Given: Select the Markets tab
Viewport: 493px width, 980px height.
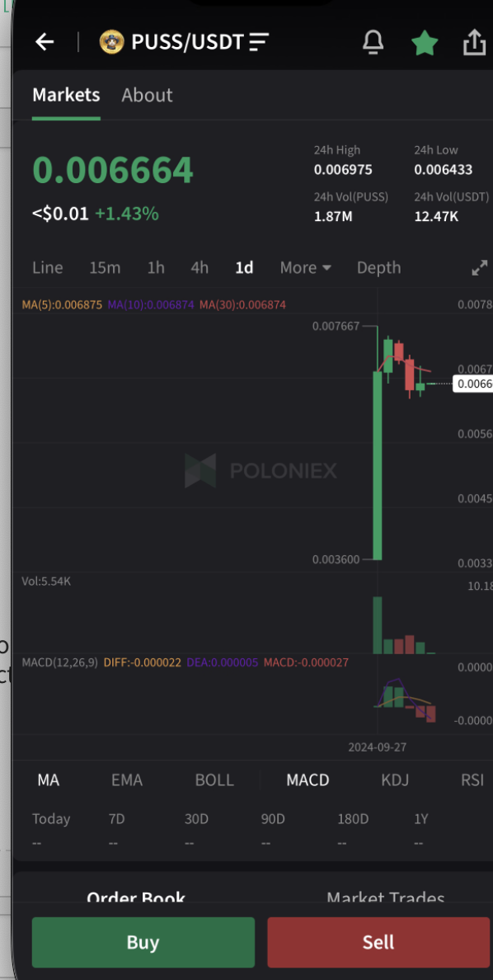Looking at the screenshot, I should [66, 95].
